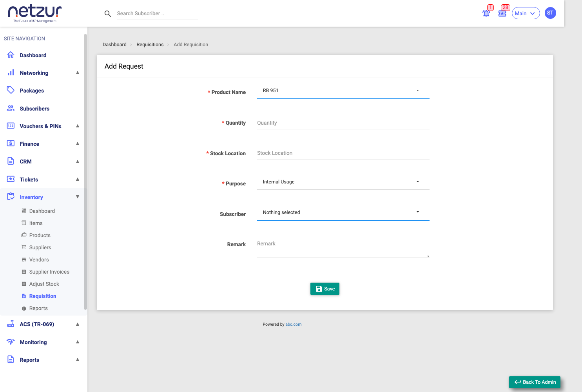Click the Vouchers & PINs icon

pyautogui.click(x=11, y=126)
